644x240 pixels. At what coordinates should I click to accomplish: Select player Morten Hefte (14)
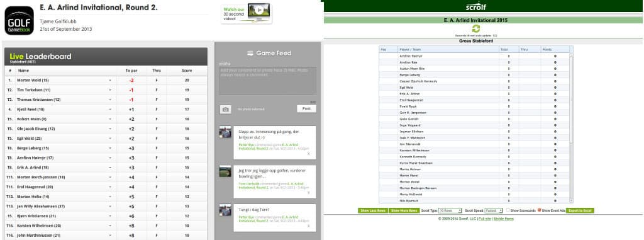(x=33, y=197)
